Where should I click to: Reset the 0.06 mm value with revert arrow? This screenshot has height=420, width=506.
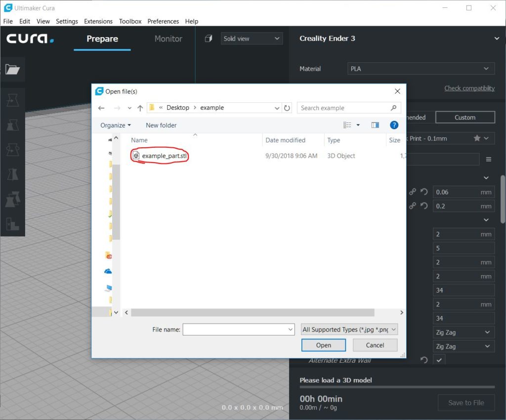click(x=424, y=192)
